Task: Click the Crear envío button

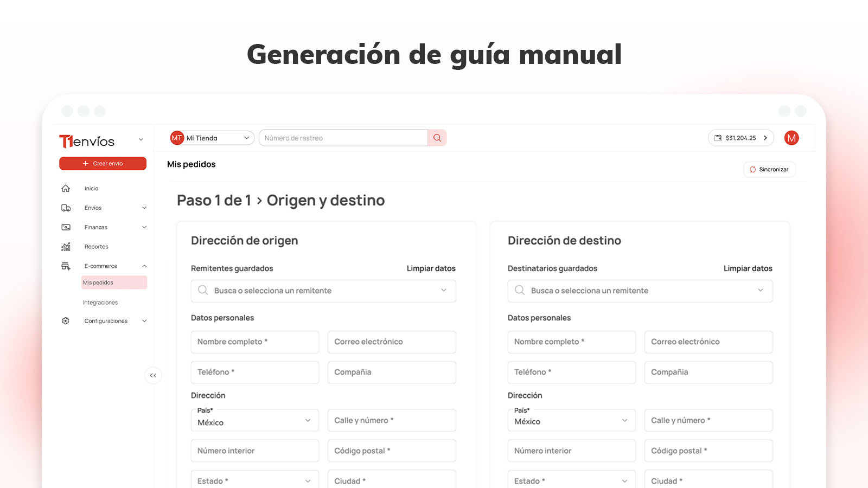Action: point(103,163)
